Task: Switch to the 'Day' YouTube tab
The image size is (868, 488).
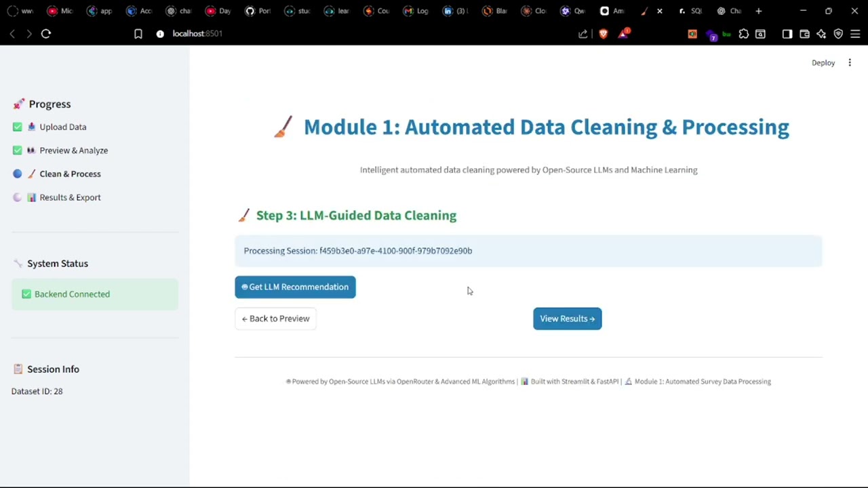Action: pyautogui.click(x=218, y=11)
